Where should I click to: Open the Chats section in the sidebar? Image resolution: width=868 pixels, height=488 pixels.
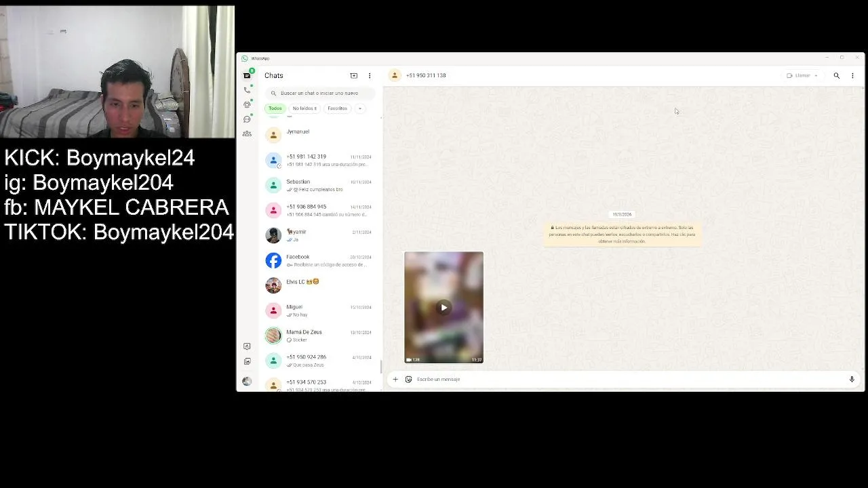point(247,75)
